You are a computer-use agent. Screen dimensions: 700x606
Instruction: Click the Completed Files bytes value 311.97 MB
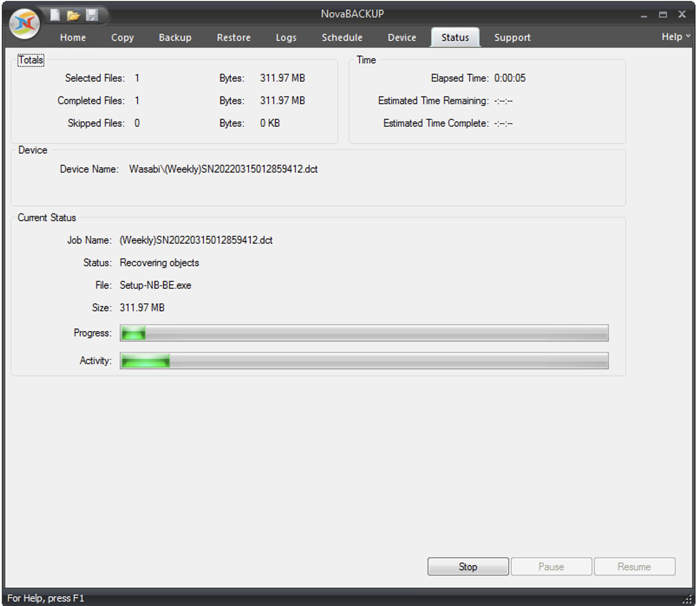[x=283, y=101]
